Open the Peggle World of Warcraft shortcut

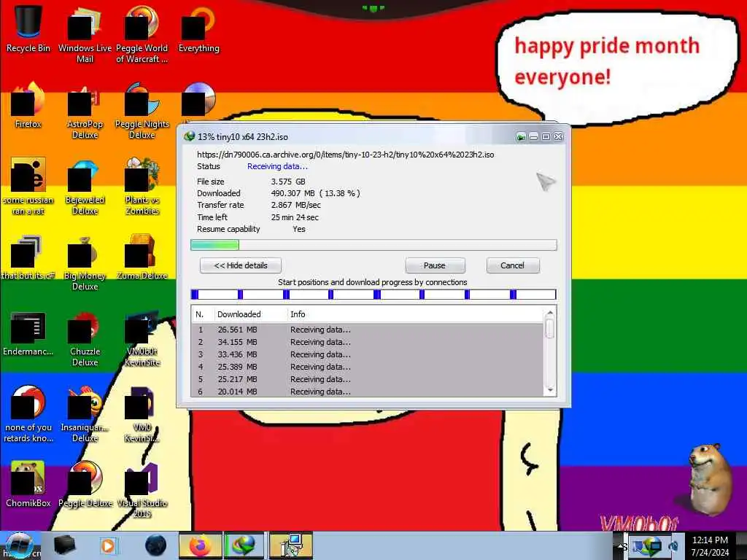tap(142, 34)
